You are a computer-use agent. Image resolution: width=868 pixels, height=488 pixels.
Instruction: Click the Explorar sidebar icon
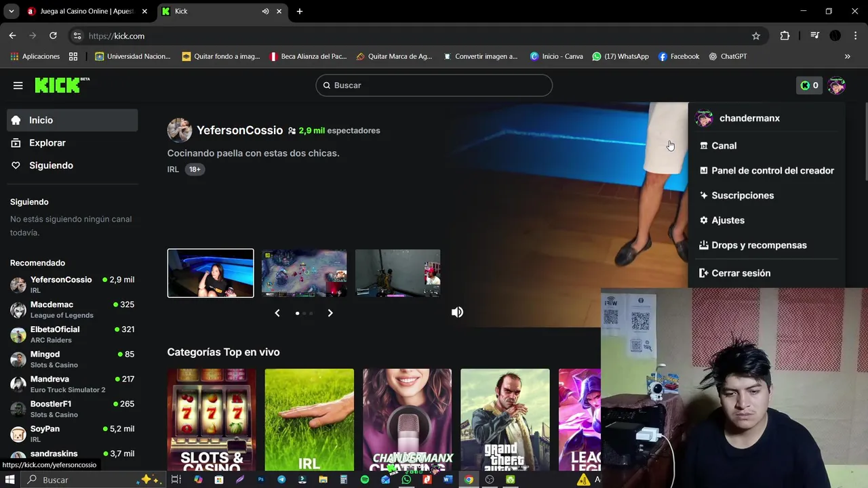click(16, 143)
